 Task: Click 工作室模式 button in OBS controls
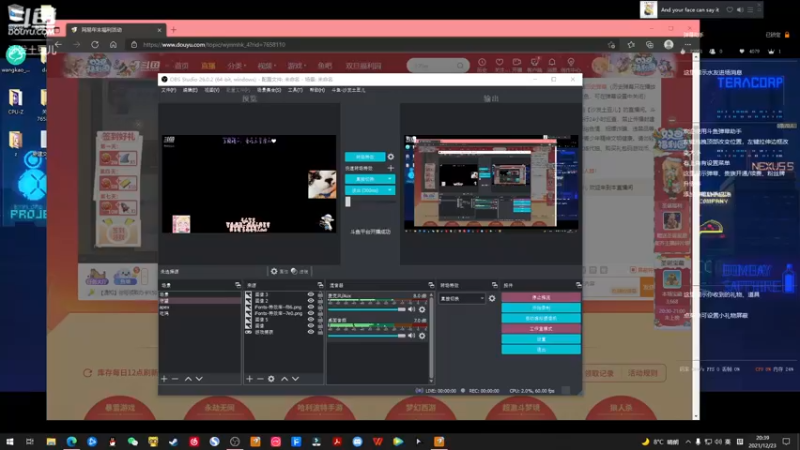(541, 329)
